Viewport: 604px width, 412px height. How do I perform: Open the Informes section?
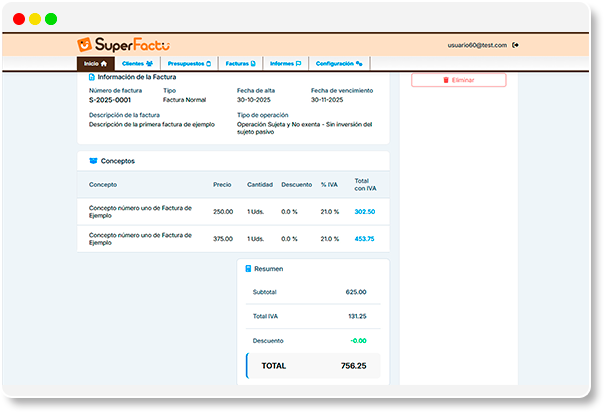pos(285,63)
